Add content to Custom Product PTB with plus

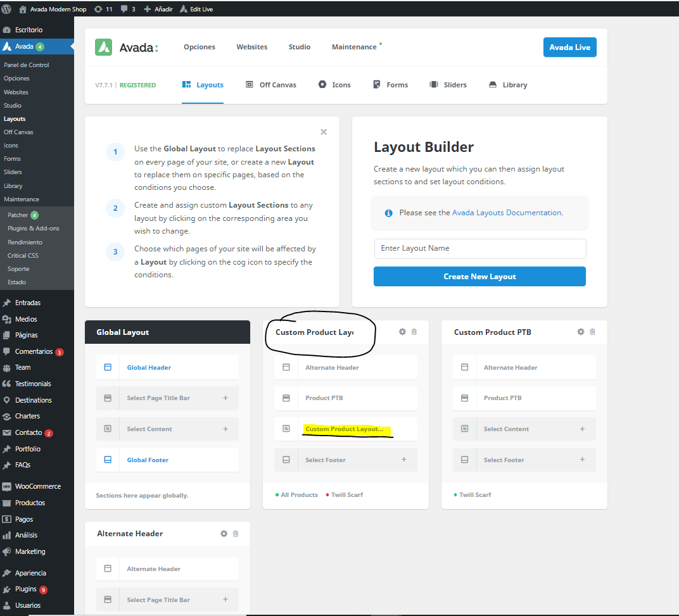(x=582, y=429)
